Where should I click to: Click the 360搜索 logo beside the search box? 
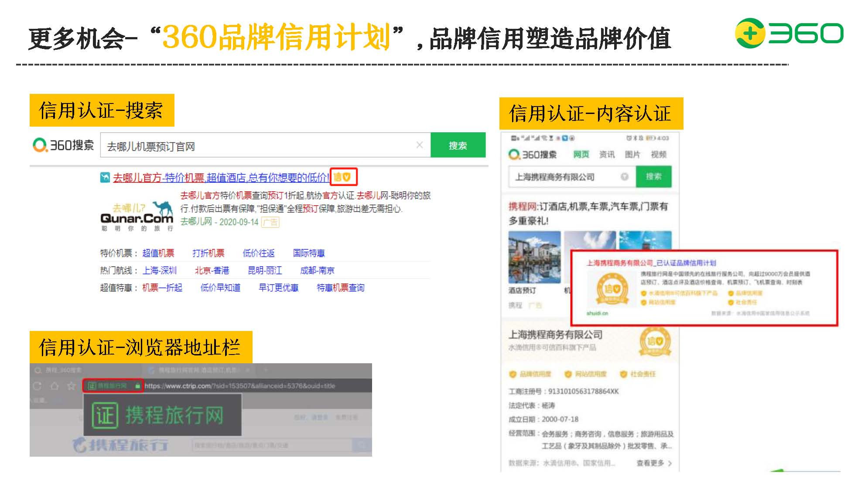[x=64, y=145]
